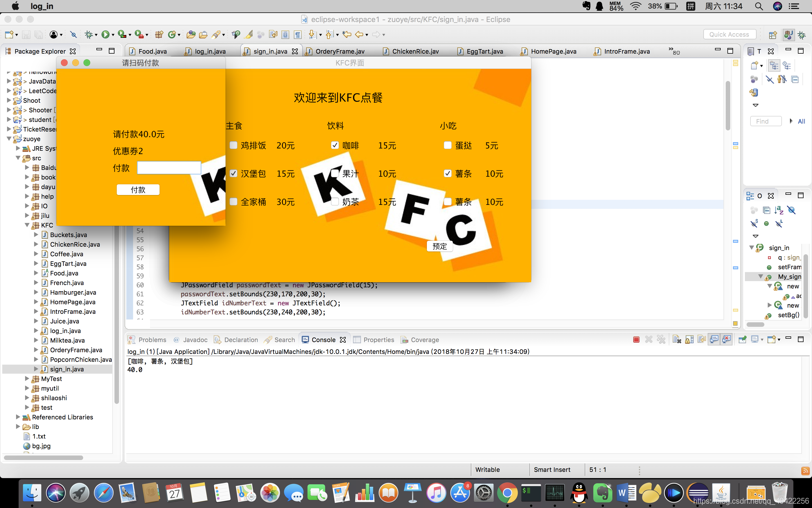Image resolution: width=812 pixels, height=508 pixels.
Task: Open Microsoft Word from Dock
Action: (626, 493)
